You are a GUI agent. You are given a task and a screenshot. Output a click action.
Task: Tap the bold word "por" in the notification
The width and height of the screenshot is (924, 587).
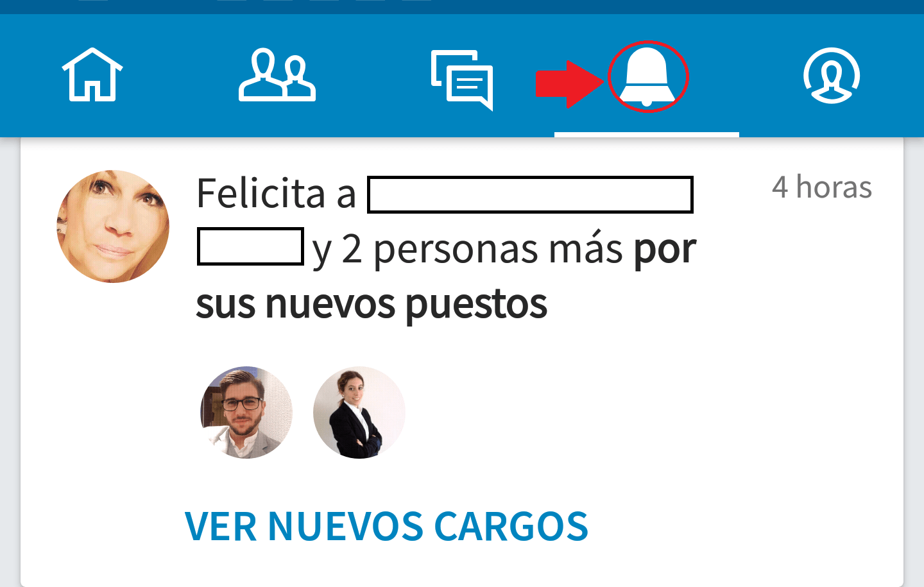(665, 250)
